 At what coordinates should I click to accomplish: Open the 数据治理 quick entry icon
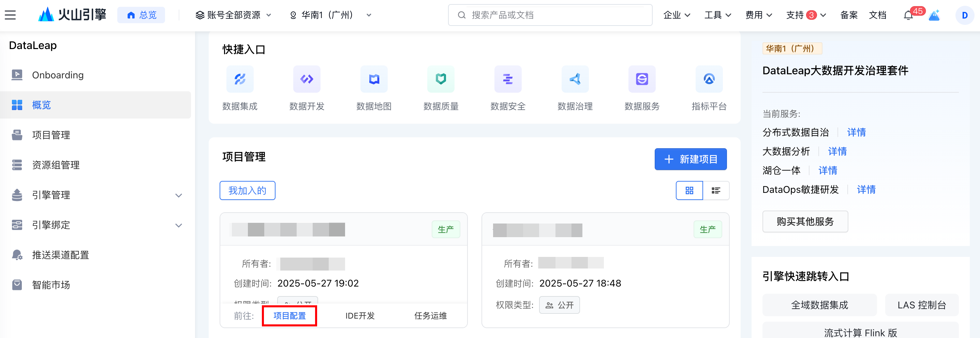pos(575,79)
